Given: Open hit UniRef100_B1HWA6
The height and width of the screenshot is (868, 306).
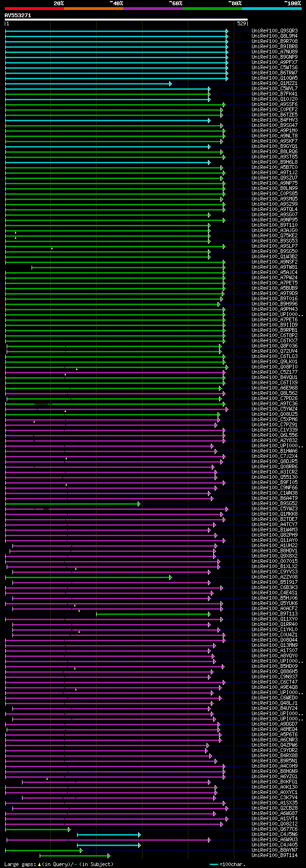Looking at the screenshot, I should point(274,451).
